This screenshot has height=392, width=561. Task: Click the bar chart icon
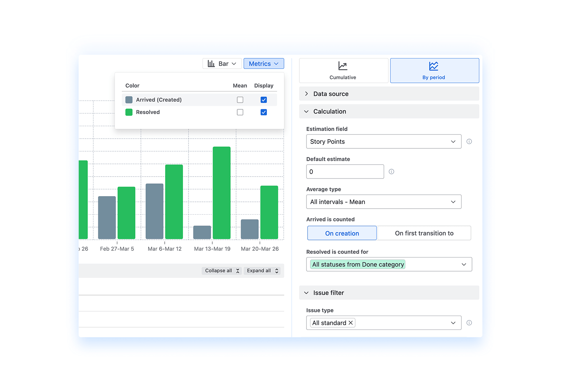(211, 64)
